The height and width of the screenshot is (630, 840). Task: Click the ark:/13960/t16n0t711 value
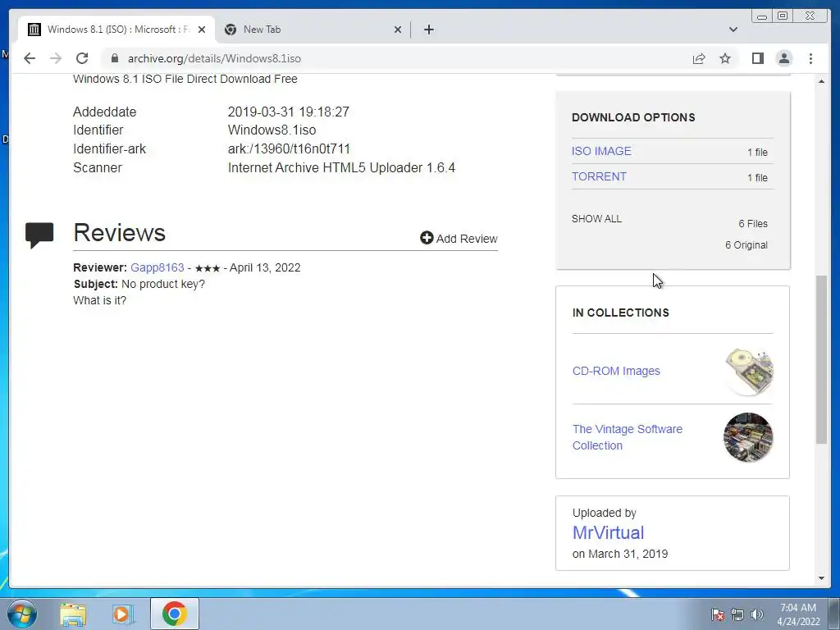pyautogui.click(x=289, y=149)
